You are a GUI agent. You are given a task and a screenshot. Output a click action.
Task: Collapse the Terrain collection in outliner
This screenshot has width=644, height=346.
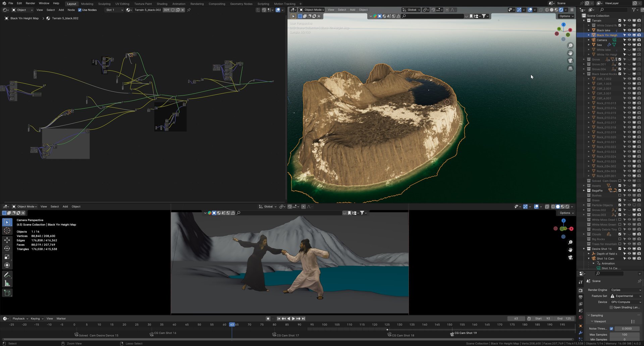(x=584, y=20)
